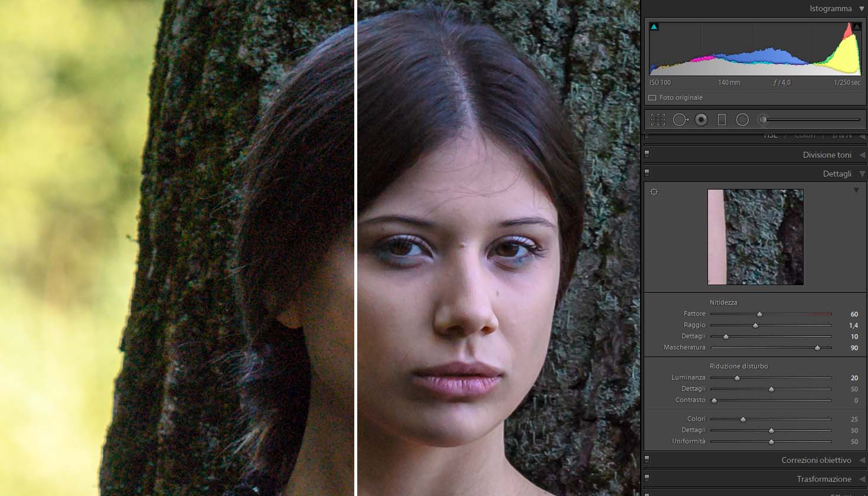Image resolution: width=868 pixels, height=496 pixels.
Task: Click the Luminanza value field
Action: [854, 378]
